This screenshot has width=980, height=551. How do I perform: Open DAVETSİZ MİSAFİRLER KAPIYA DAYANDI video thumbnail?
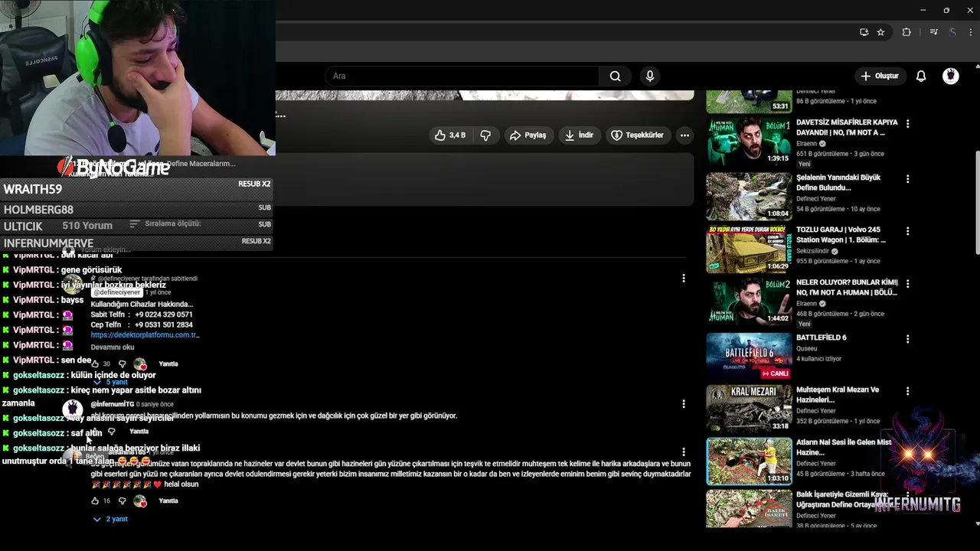[x=749, y=141]
